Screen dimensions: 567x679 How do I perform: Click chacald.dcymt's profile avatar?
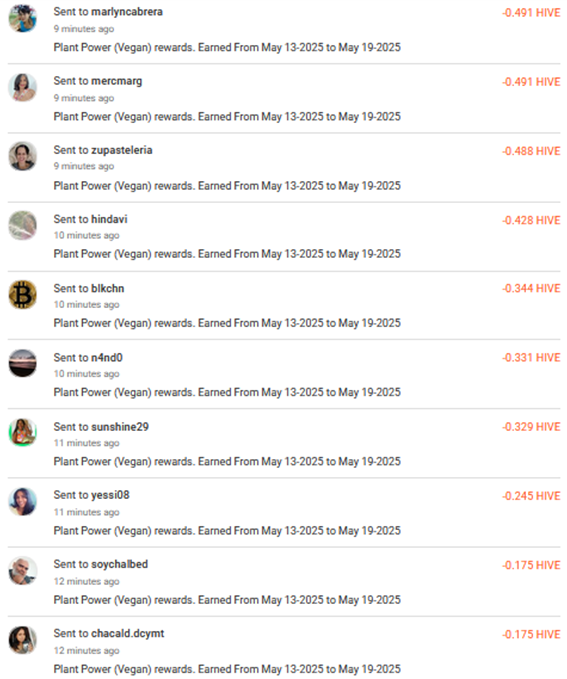pyautogui.click(x=23, y=640)
